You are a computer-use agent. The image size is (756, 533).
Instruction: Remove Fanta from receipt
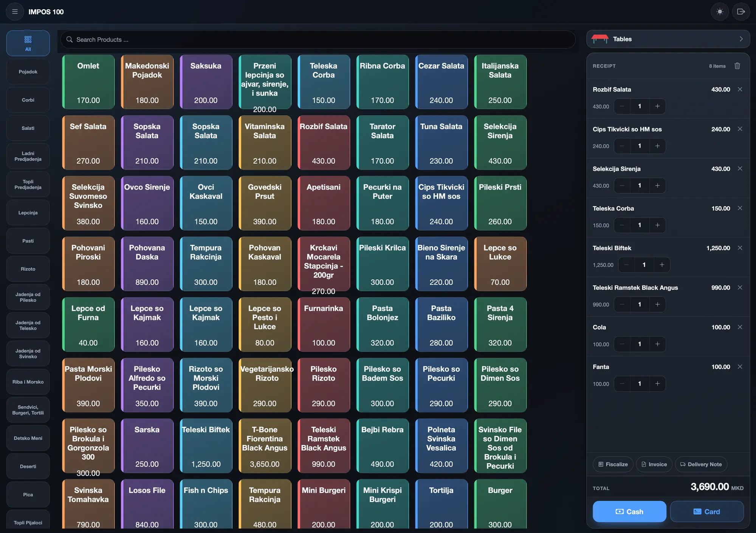[740, 367]
